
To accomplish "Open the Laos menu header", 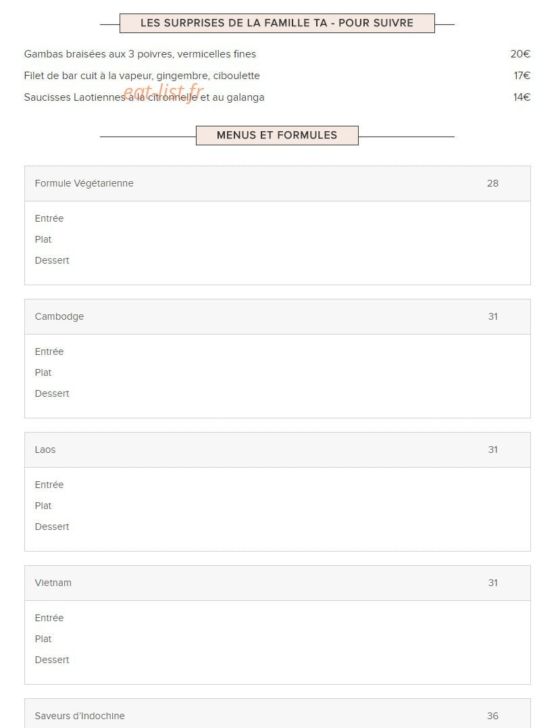I will [x=278, y=450].
